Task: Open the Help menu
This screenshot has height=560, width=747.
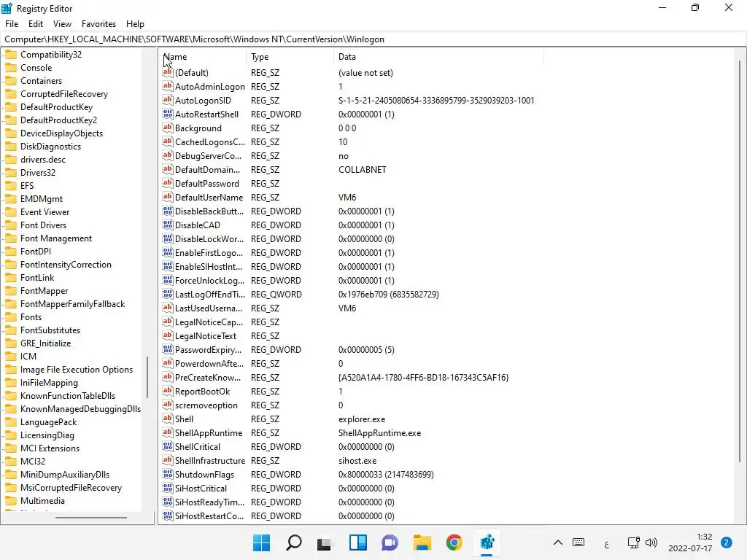Action: (x=135, y=24)
